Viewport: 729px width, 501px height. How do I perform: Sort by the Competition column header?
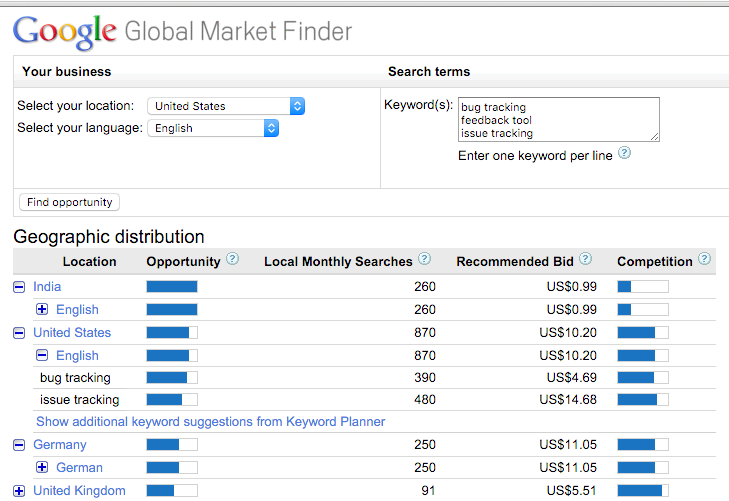[655, 262]
